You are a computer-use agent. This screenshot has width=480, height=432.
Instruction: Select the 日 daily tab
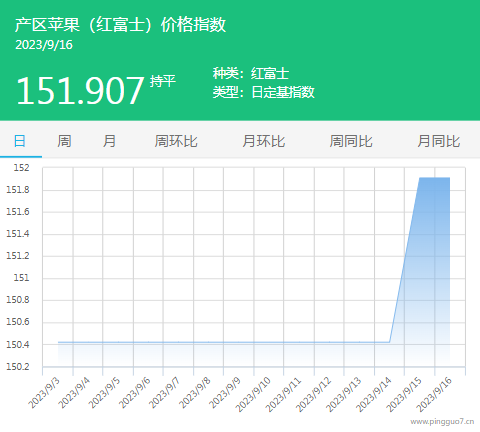20,141
